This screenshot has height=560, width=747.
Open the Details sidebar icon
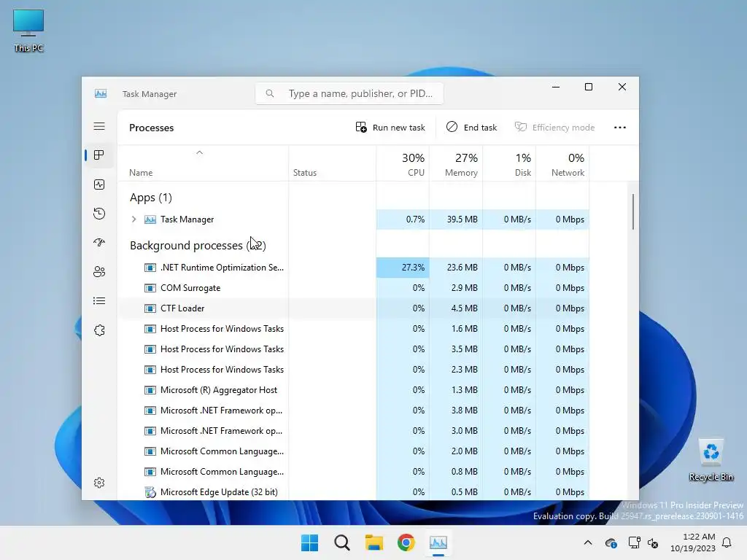(99, 301)
